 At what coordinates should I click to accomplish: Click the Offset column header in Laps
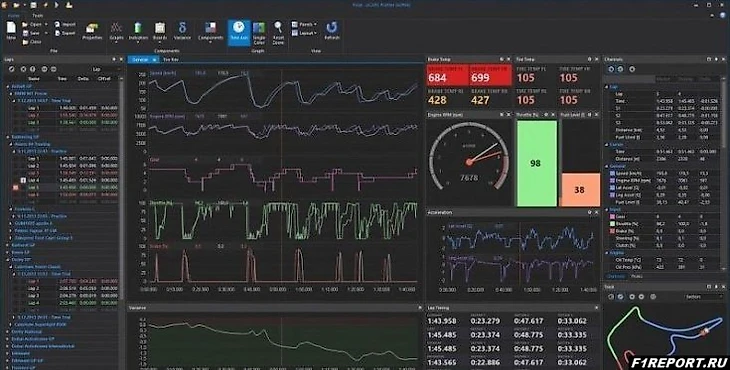pos(104,79)
